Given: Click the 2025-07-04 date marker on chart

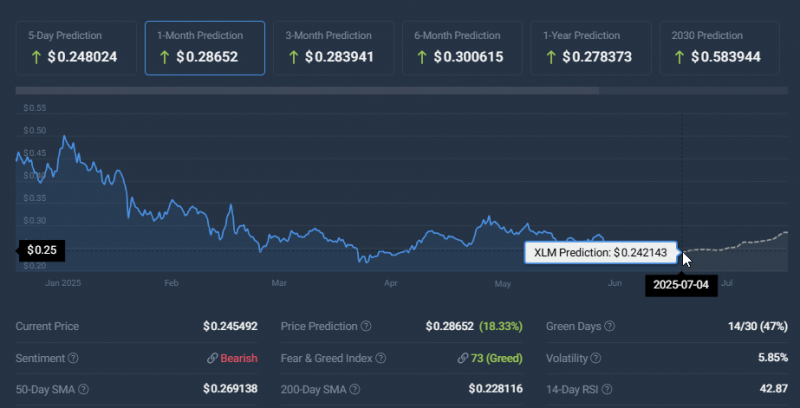Looking at the screenshot, I should (x=681, y=283).
